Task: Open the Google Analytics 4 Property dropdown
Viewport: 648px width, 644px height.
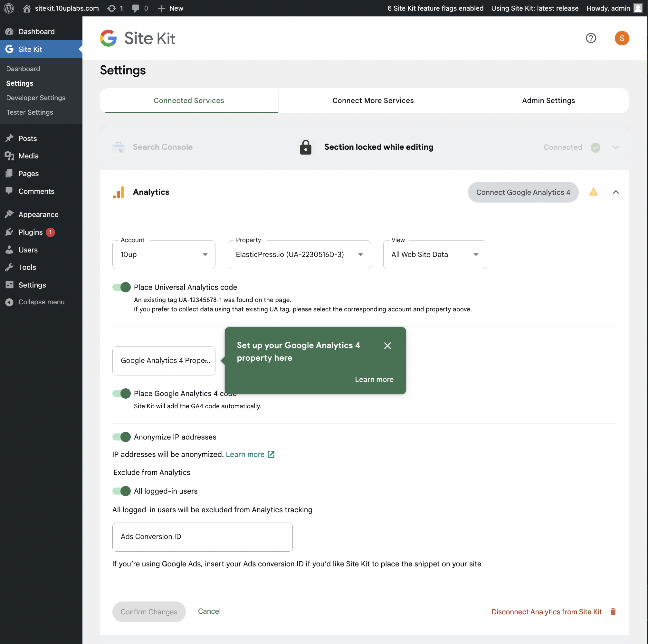Action: point(164,361)
